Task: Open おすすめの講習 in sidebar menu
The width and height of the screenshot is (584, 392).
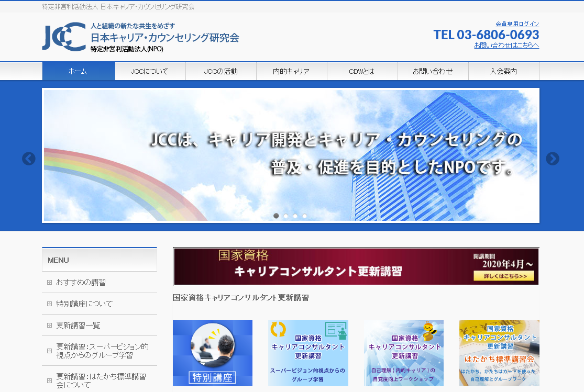Action: (100, 283)
